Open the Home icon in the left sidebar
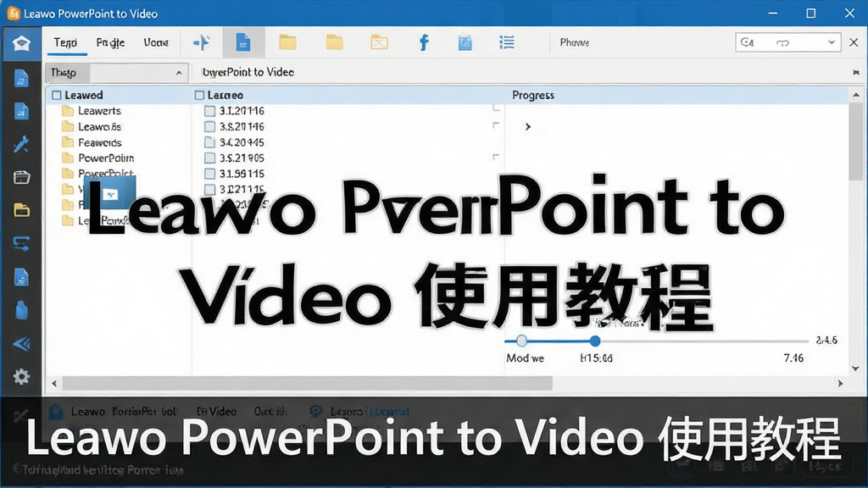Image resolution: width=868 pixels, height=488 pixels. 21,43
